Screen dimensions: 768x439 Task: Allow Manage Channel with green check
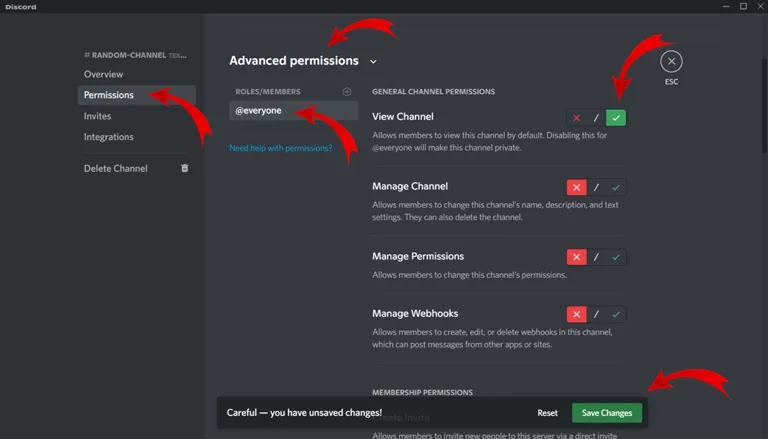[x=616, y=187]
